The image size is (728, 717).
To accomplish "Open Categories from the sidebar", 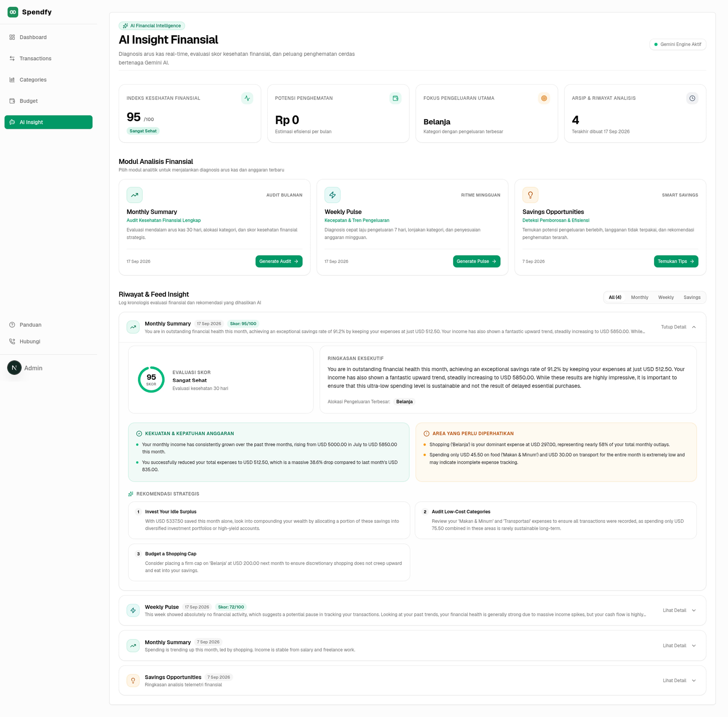I will click(49, 80).
